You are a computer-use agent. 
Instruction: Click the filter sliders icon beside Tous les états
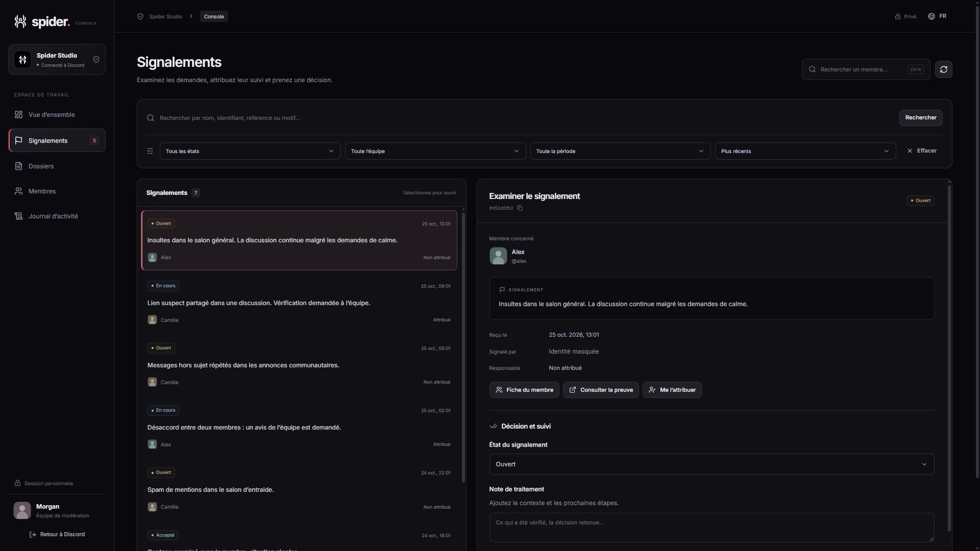tap(150, 151)
